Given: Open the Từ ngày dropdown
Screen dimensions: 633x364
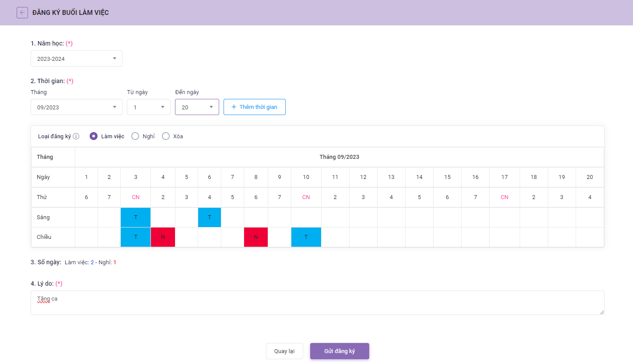Looking at the screenshot, I should 148,107.
